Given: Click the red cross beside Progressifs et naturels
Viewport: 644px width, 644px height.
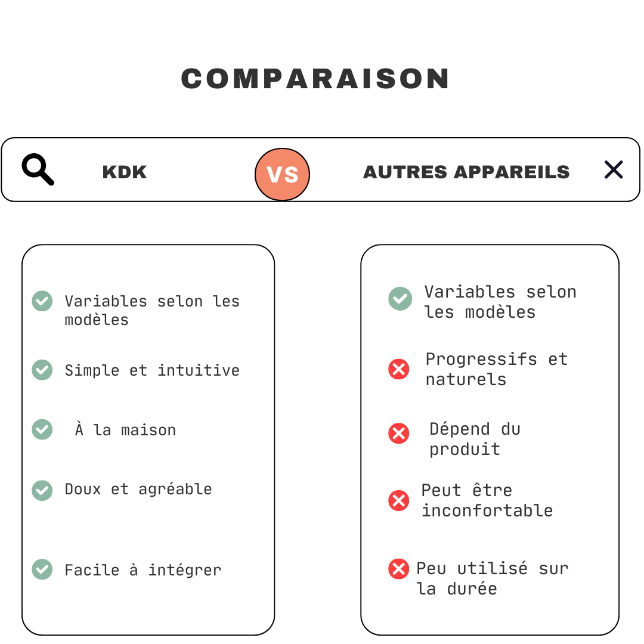Looking at the screenshot, I should (x=398, y=369).
